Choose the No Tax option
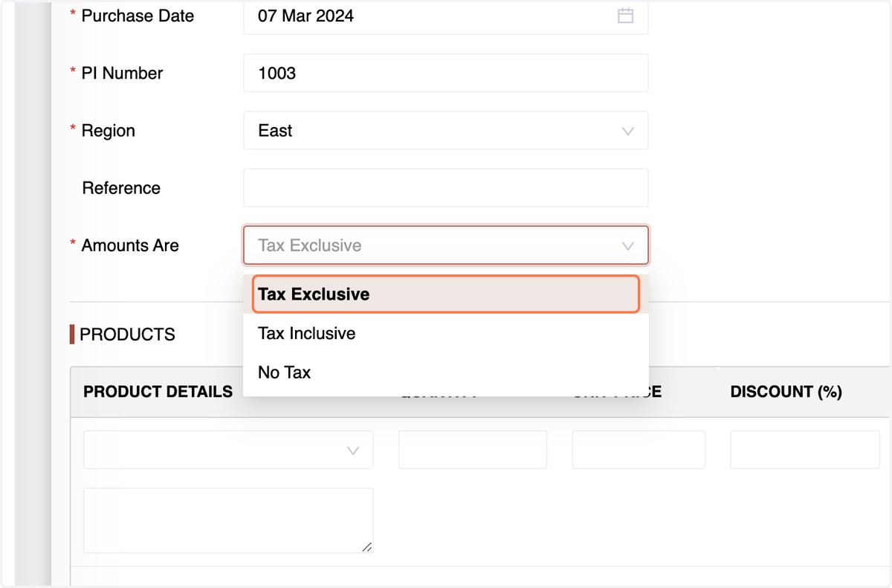The height and width of the screenshot is (588, 892). click(445, 372)
